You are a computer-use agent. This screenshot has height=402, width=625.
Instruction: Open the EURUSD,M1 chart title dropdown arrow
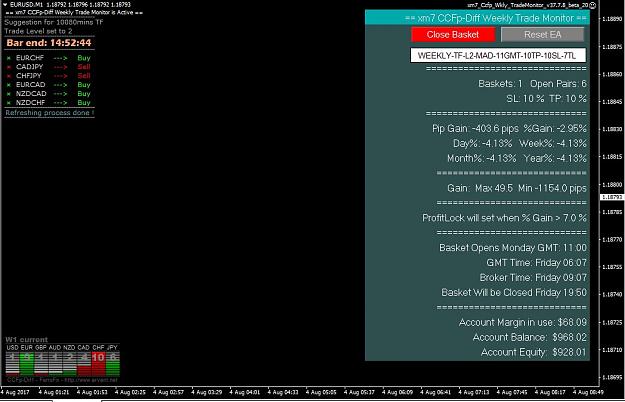(x=5, y=4)
